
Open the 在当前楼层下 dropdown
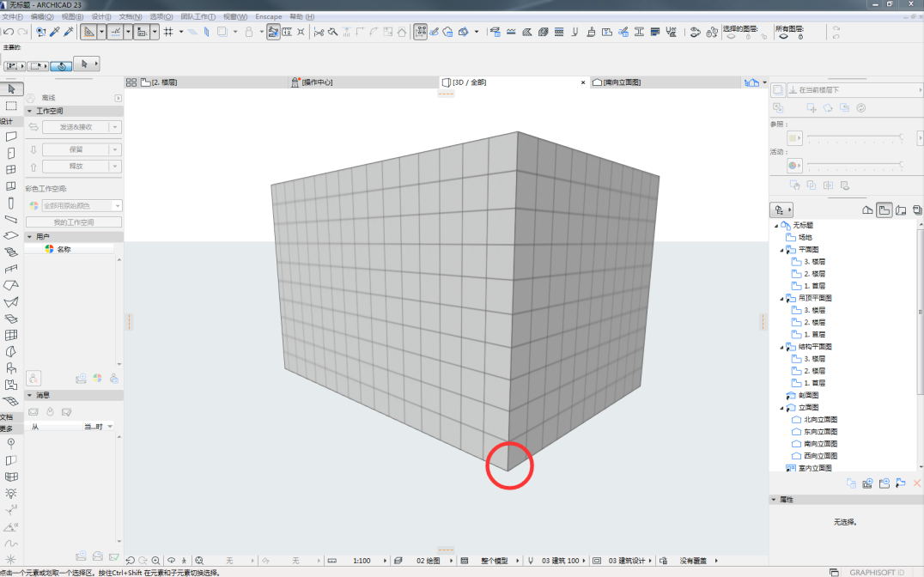[x=855, y=89]
